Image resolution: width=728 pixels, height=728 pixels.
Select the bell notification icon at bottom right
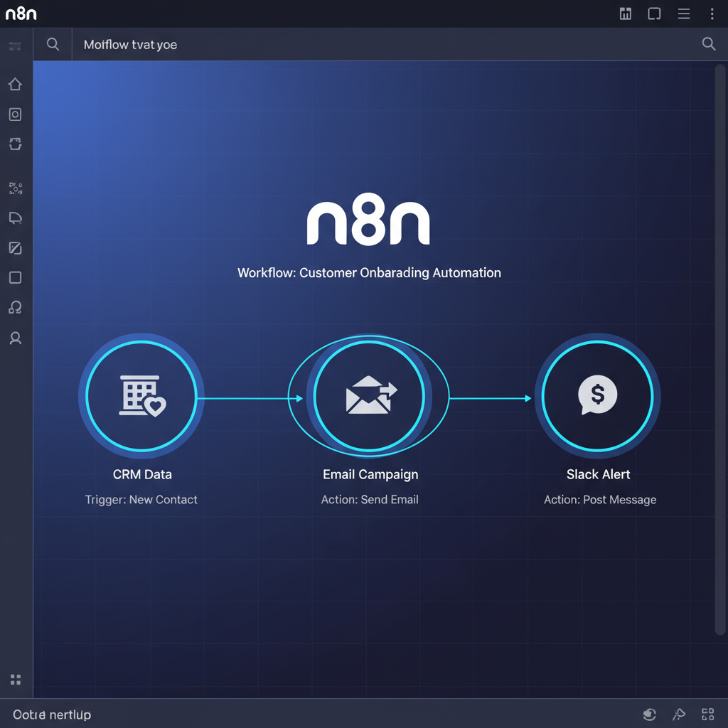point(679,714)
